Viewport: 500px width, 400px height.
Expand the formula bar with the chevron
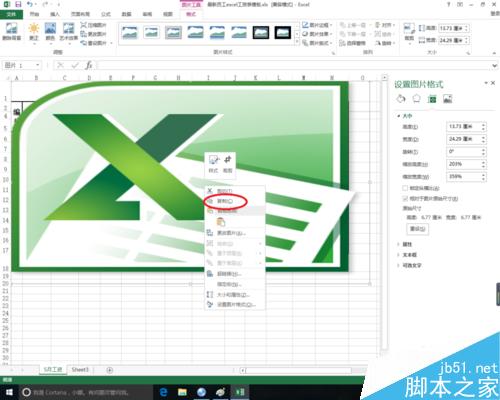494,66
